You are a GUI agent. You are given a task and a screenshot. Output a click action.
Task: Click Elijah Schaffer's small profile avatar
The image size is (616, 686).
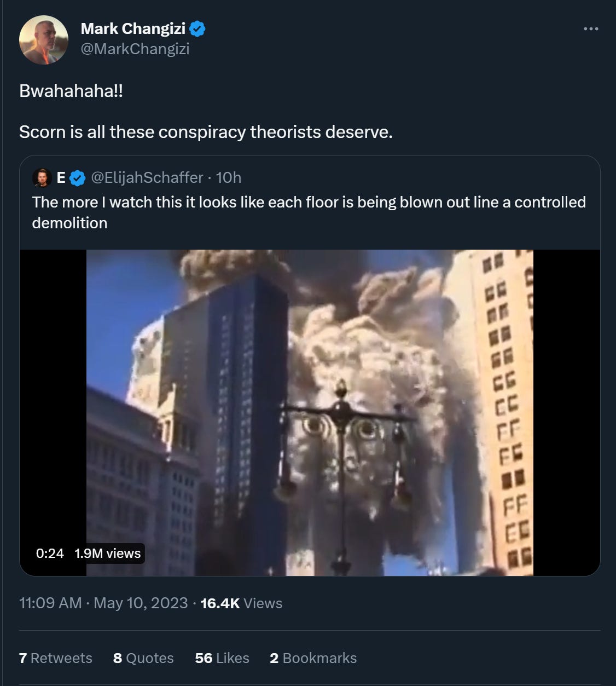coord(42,177)
